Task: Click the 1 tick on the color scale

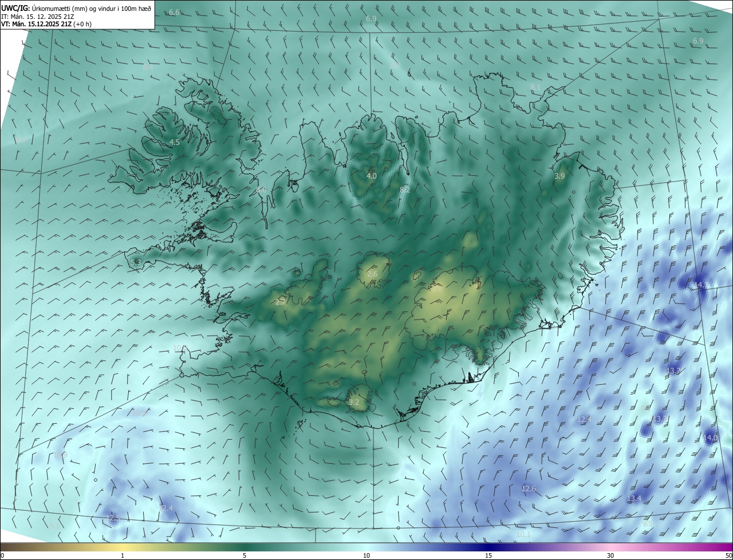Action: tap(123, 555)
